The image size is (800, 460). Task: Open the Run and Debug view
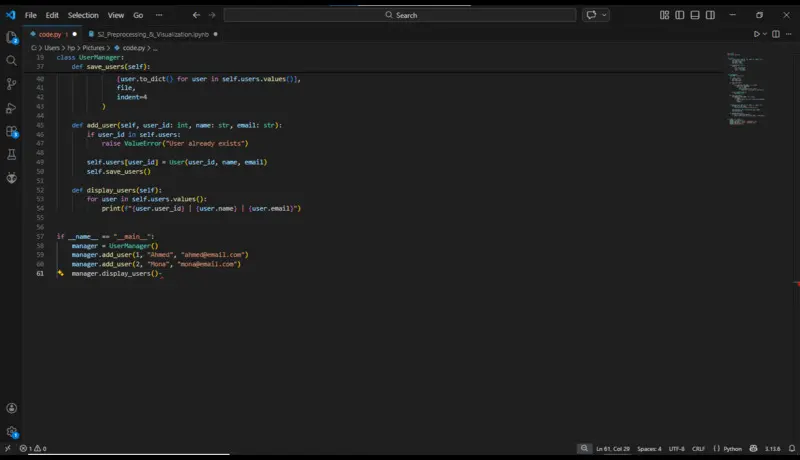(11, 108)
